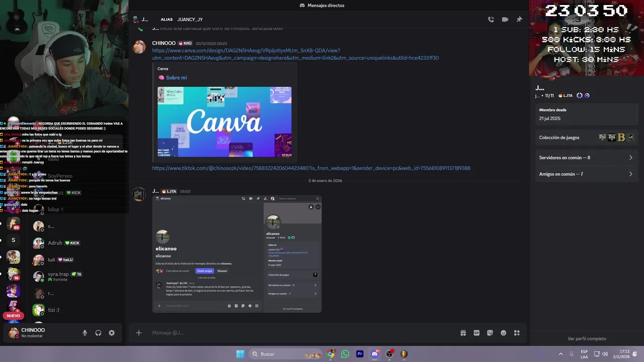Open the TikTok video link

311,168
